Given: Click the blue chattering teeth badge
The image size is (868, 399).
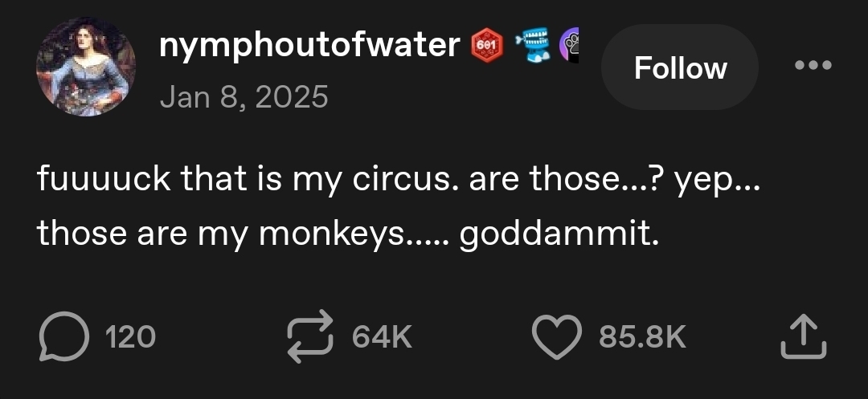Looking at the screenshot, I should 531,44.
